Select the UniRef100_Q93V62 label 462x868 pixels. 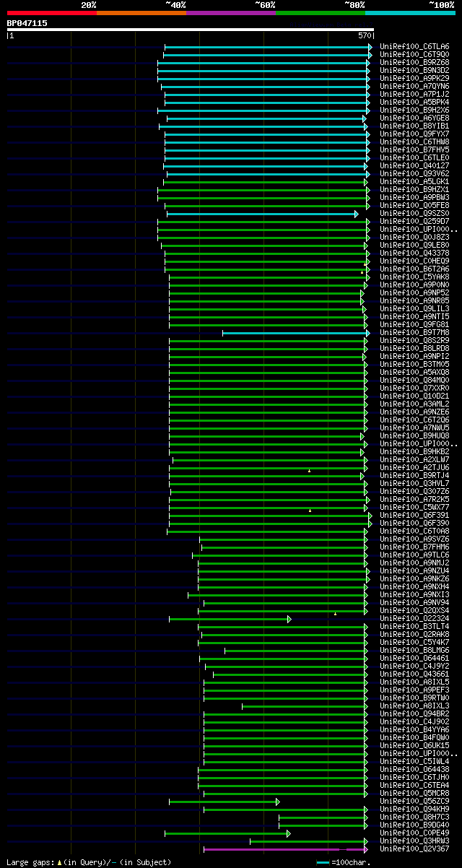pyautogui.click(x=414, y=173)
